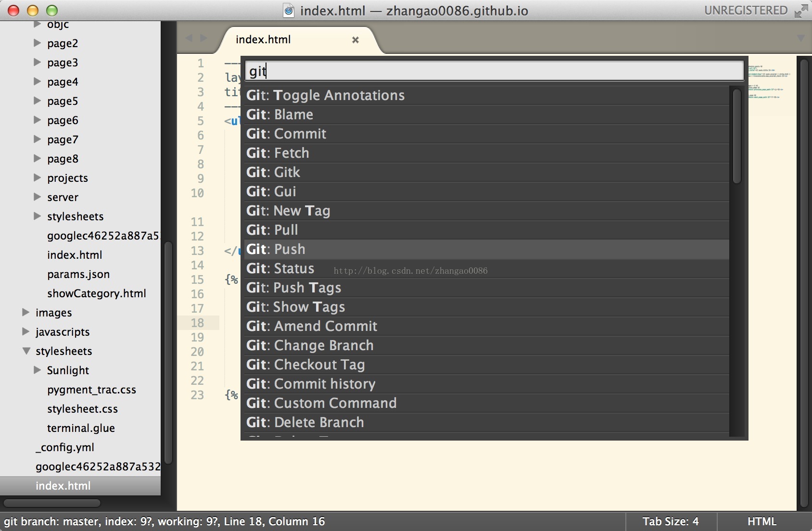Run Git: Gui command
The image size is (812, 531).
tap(487, 191)
